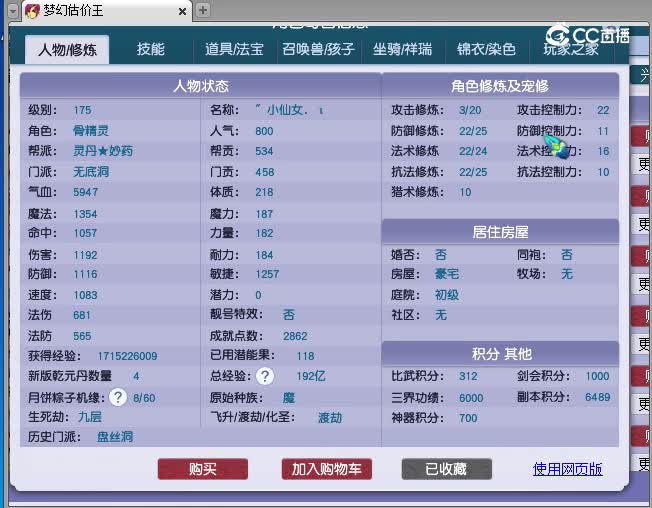
Task: Close the 梦幻估价王 browser tab
Action: point(182,11)
